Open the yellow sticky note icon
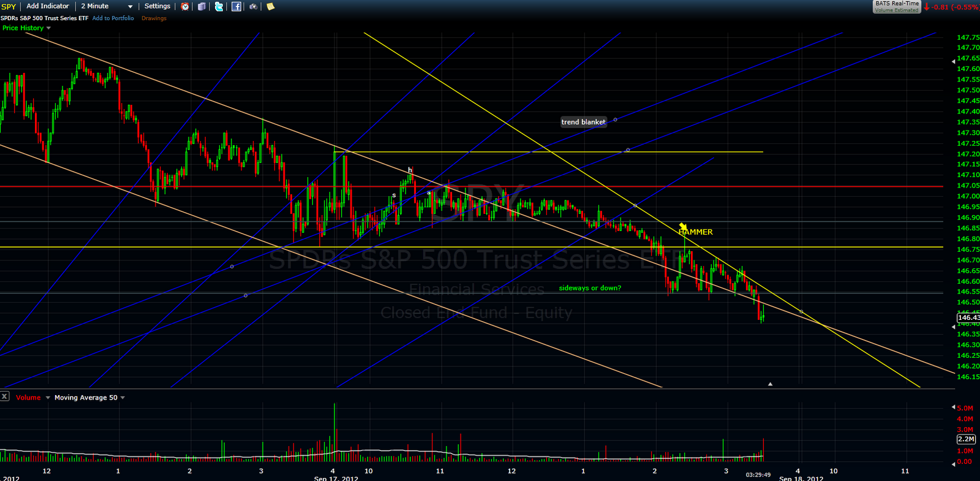The image size is (980, 481). point(271,7)
